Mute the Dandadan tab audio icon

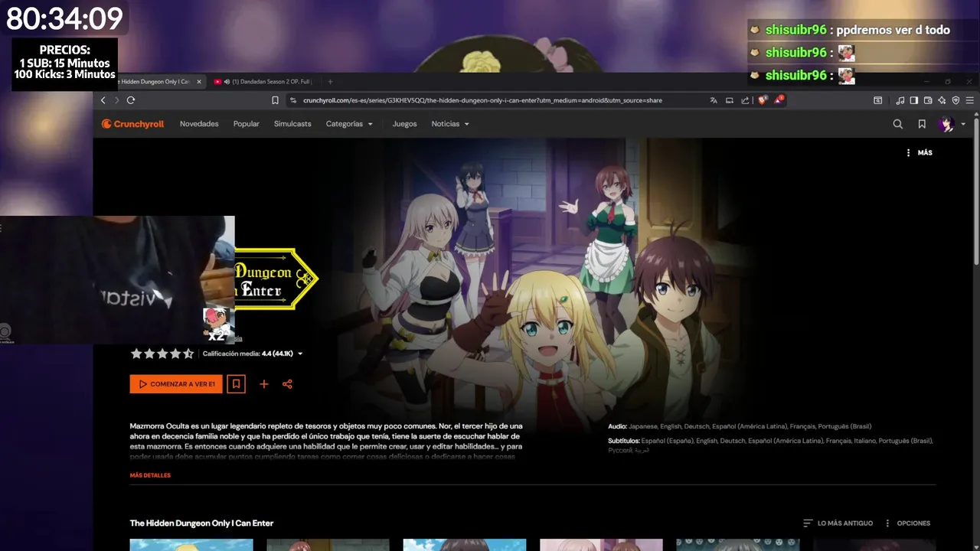[x=227, y=82]
